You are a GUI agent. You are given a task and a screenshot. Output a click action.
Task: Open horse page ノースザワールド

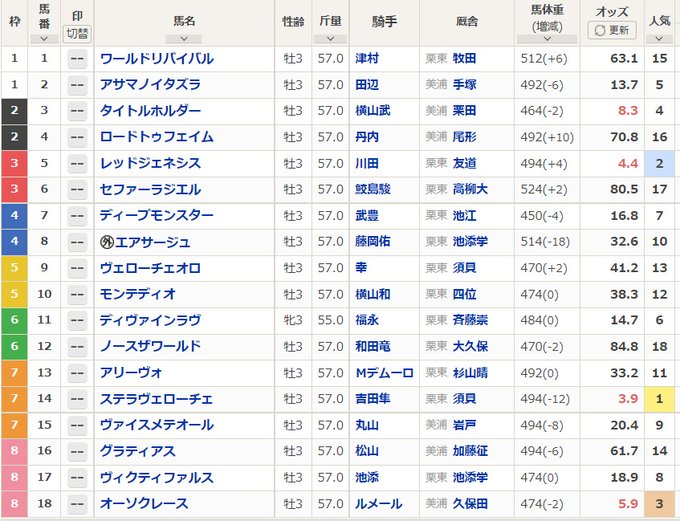coord(150,346)
